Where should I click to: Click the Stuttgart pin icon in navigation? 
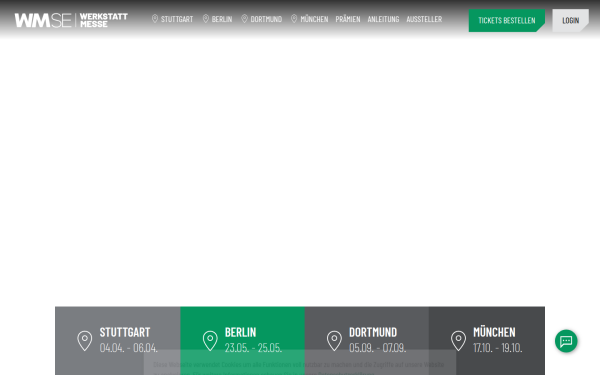(155, 19)
